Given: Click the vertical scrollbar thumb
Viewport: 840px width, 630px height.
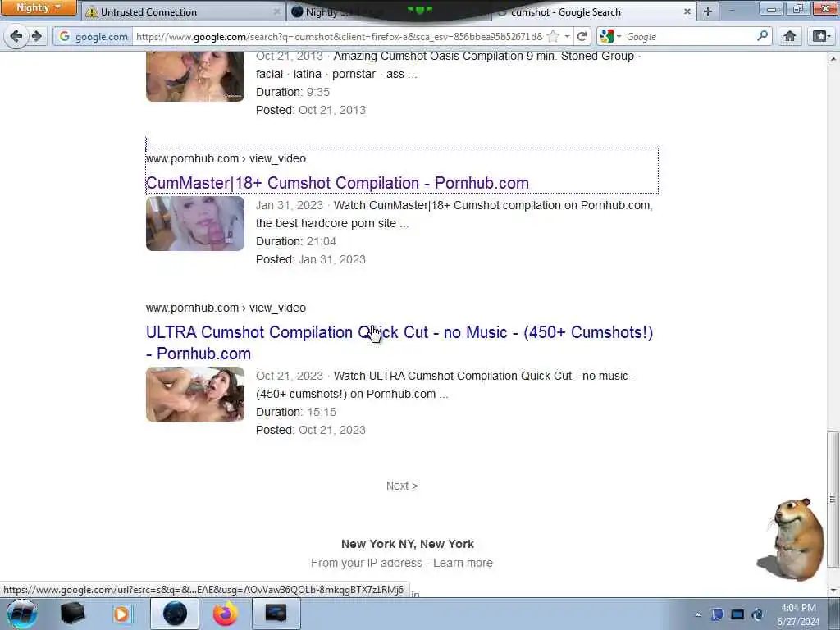Looking at the screenshot, I should [x=833, y=500].
